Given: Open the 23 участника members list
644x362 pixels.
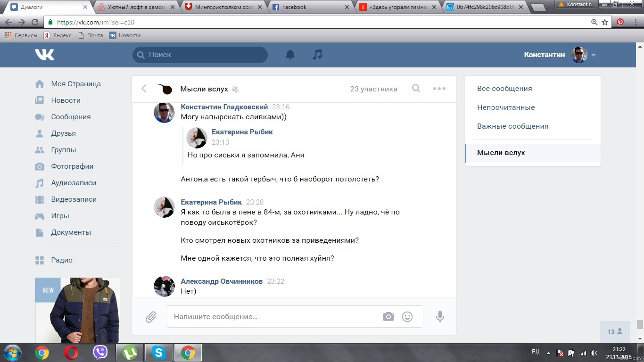Looking at the screenshot, I should pyautogui.click(x=373, y=89).
